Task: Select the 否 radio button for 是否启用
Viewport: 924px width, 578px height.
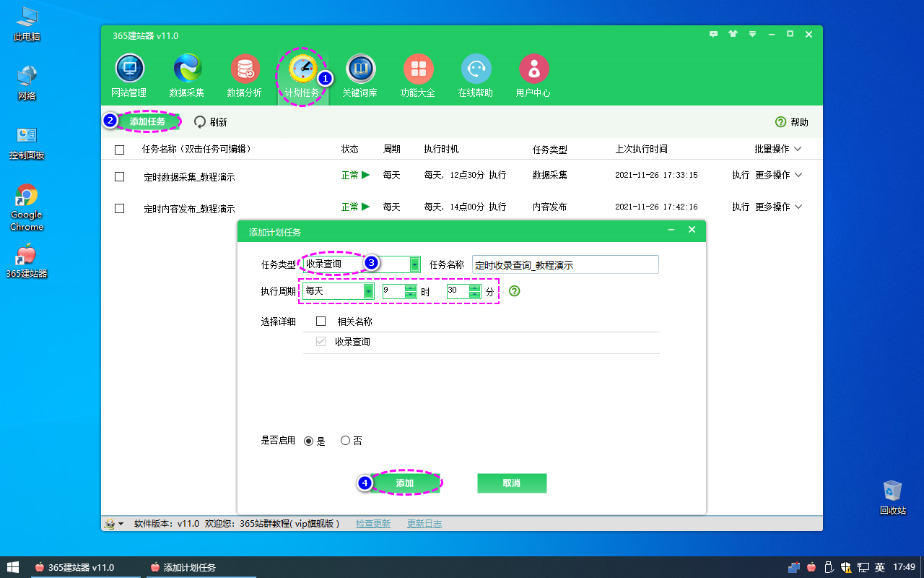Action: click(x=345, y=441)
